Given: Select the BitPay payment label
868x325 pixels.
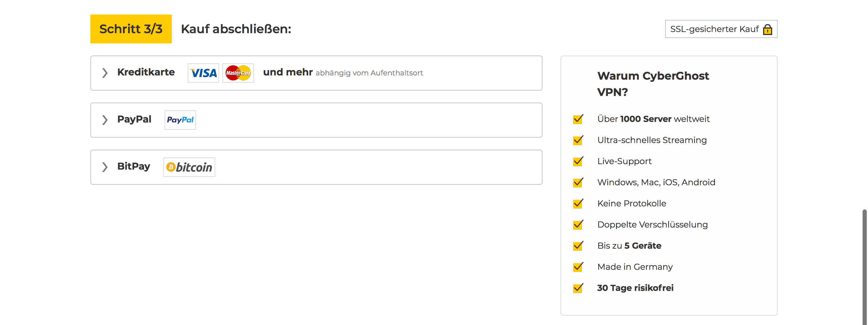Looking at the screenshot, I should click(134, 166).
